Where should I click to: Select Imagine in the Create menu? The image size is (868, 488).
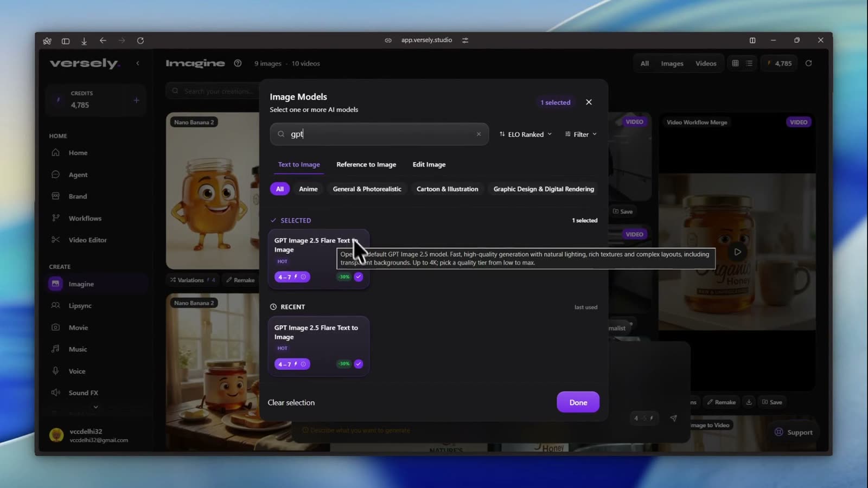point(98,284)
